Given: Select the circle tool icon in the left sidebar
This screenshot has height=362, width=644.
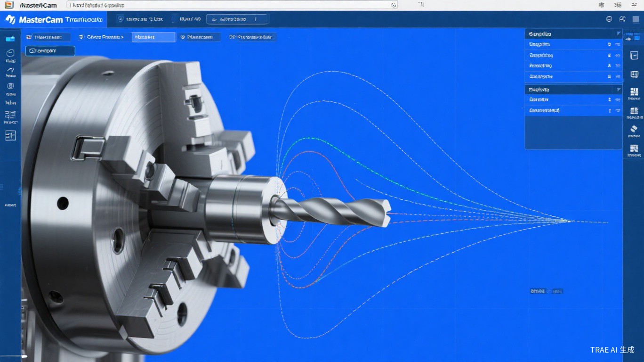Looking at the screenshot, I should pos(10,53).
